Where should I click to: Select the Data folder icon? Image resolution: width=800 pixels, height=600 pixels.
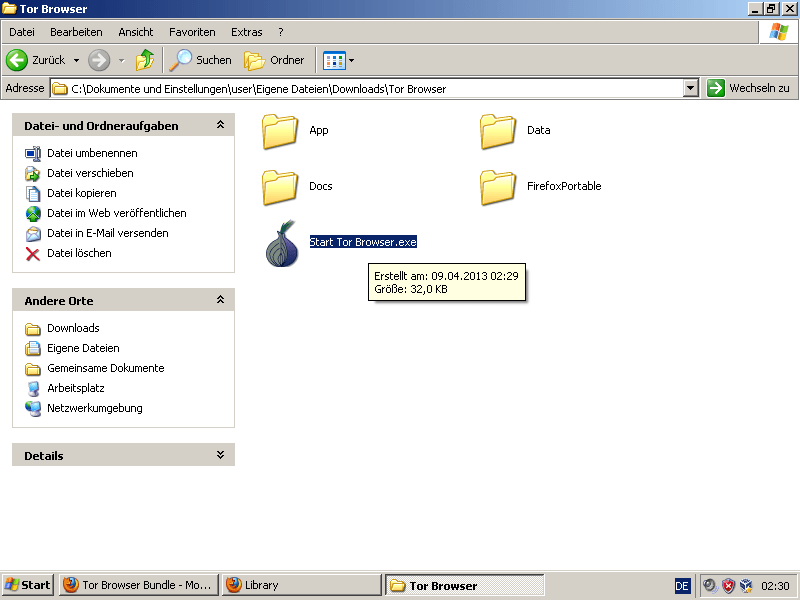(x=498, y=131)
